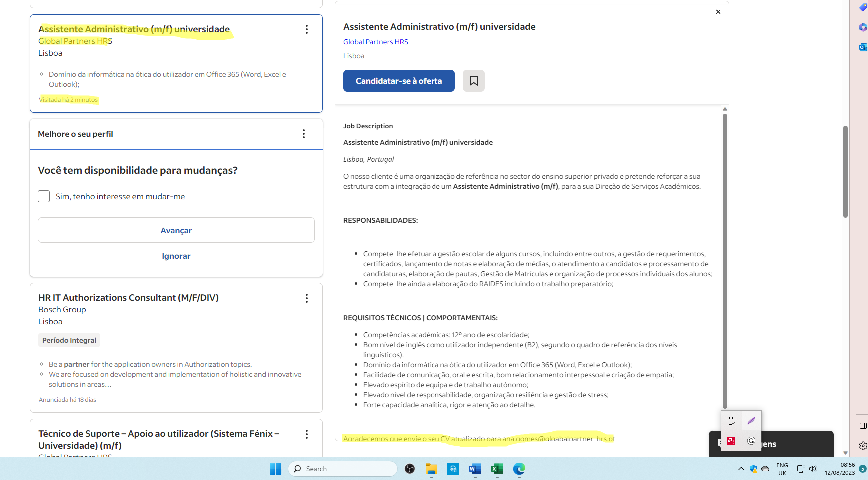Click browser page scrollbar thumb
This screenshot has width=868, height=480.
pyautogui.click(x=845, y=171)
